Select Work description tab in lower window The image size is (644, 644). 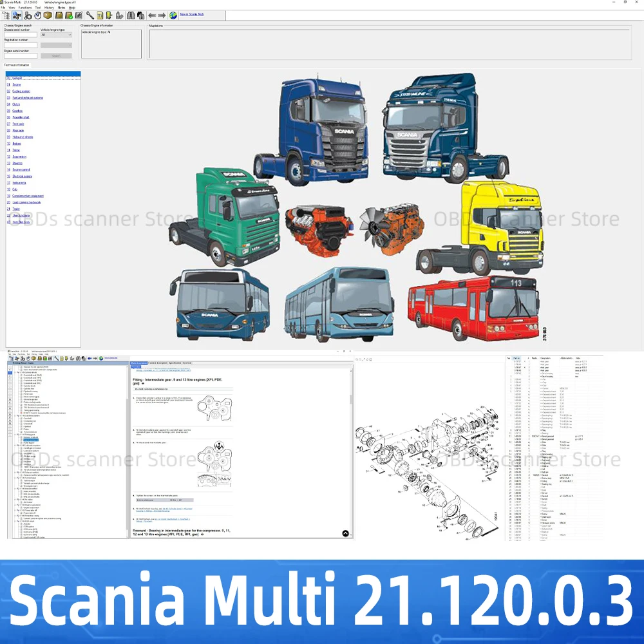tap(139, 363)
